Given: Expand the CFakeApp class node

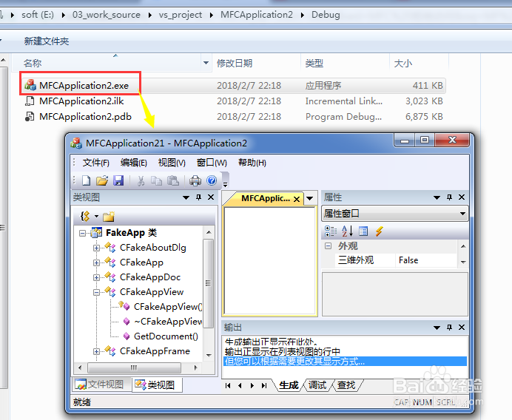Looking at the screenshot, I should (96, 262).
